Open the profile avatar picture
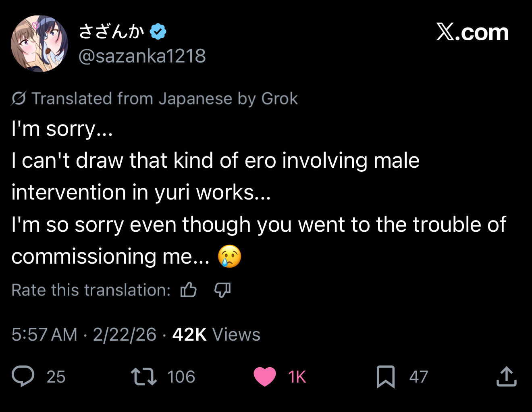 (39, 44)
